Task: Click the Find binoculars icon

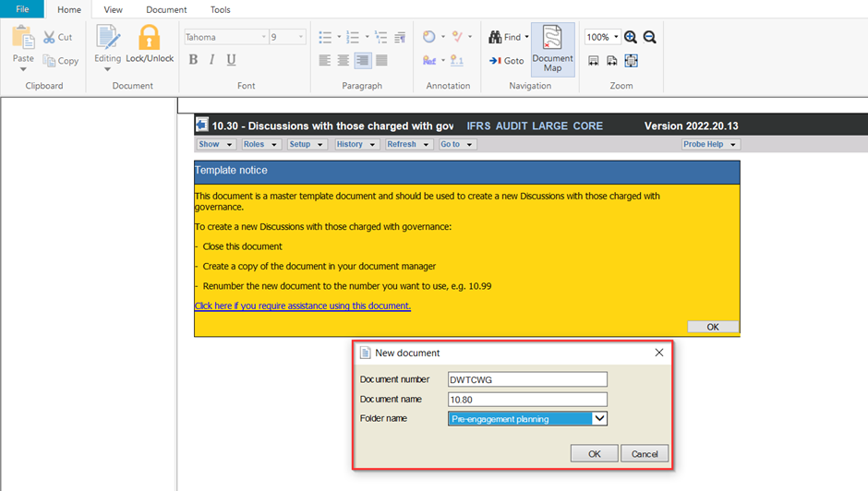Action: click(x=496, y=37)
